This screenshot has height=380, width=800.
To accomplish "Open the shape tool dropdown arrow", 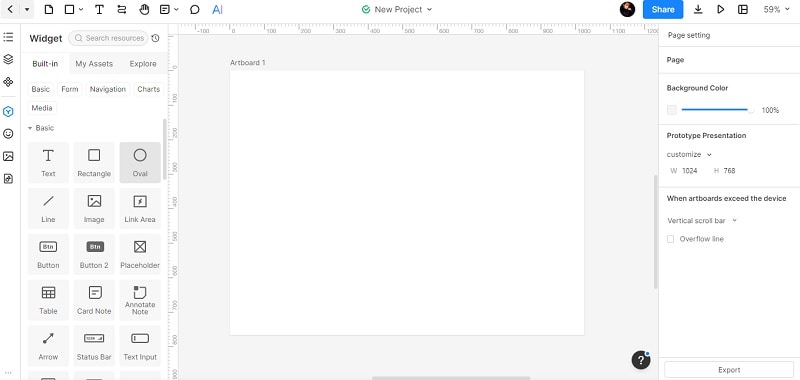I will 81,10.
